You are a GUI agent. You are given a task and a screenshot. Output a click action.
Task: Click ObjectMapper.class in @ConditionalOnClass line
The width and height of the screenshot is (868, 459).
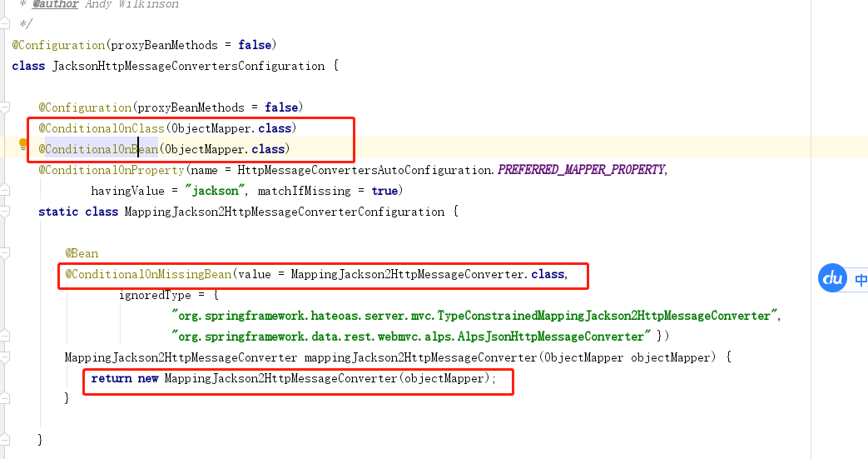[x=231, y=128]
